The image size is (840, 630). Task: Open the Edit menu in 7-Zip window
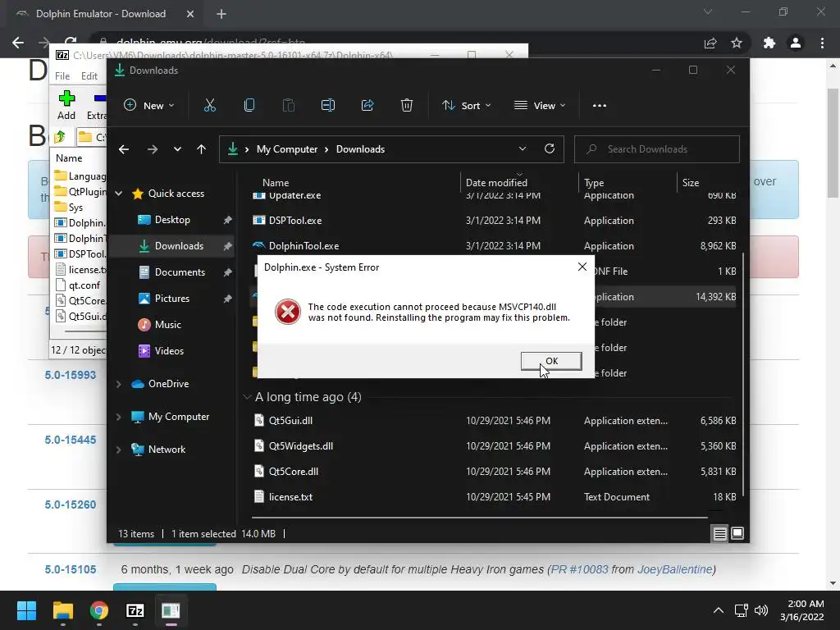[x=89, y=76]
